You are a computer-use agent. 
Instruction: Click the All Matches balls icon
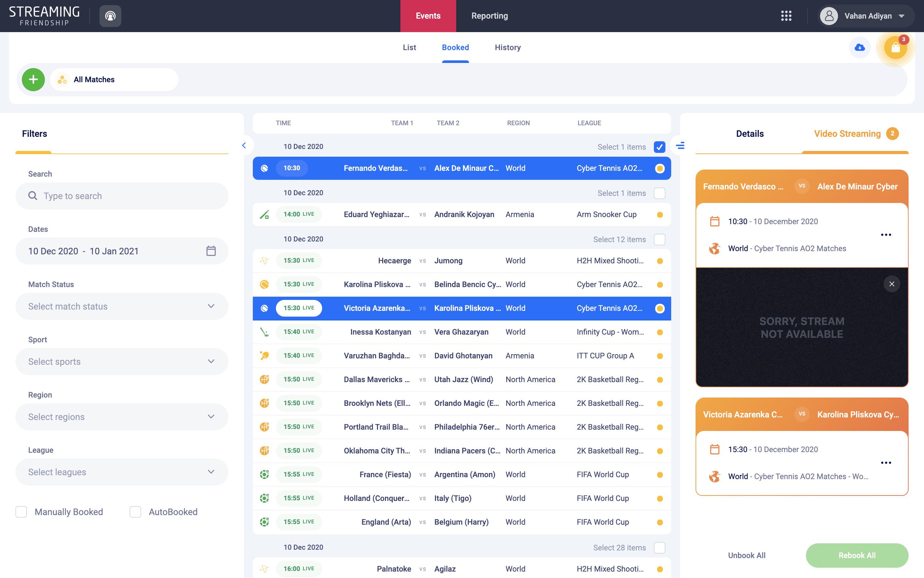pyautogui.click(x=62, y=80)
